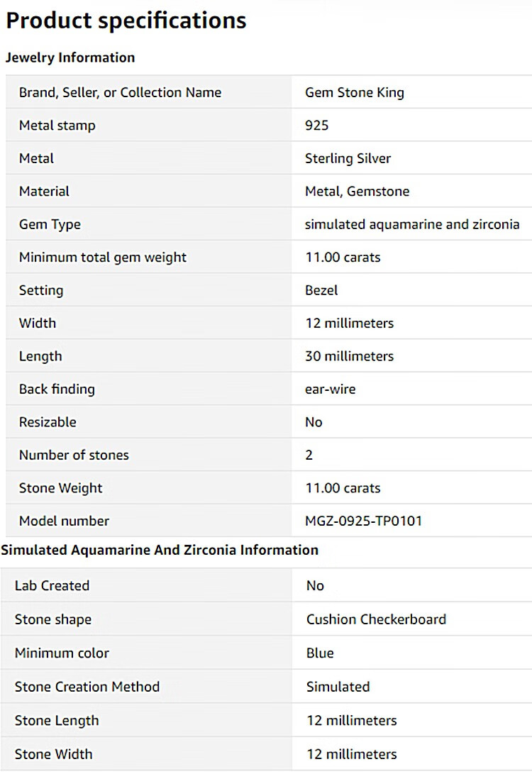Select the Sterling Silver metal value
The height and width of the screenshot is (774, 532).
[348, 158]
